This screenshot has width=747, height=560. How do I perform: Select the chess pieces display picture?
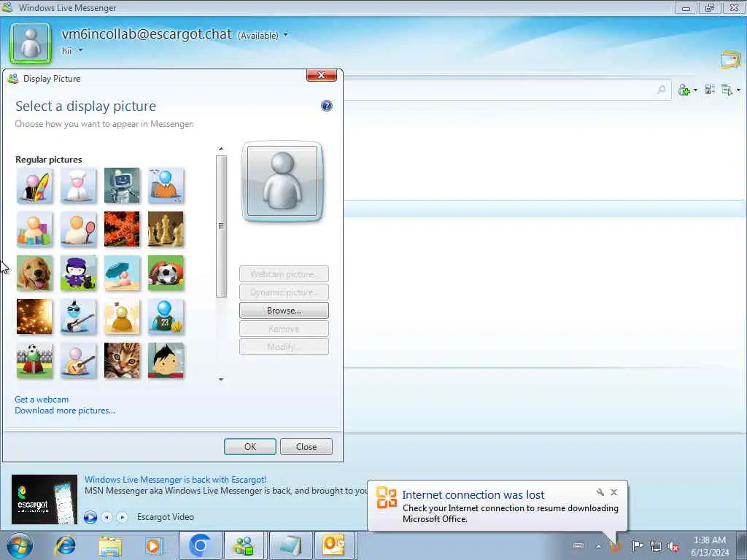click(166, 229)
